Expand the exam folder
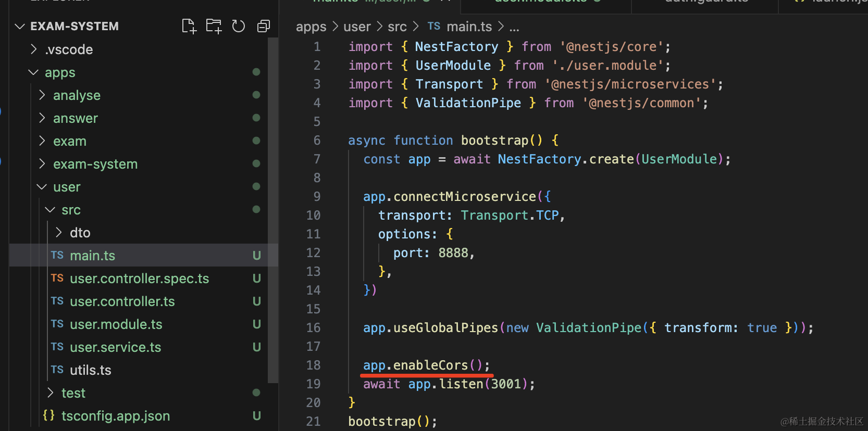The height and width of the screenshot is (431, 868). (x=42, y=141)
